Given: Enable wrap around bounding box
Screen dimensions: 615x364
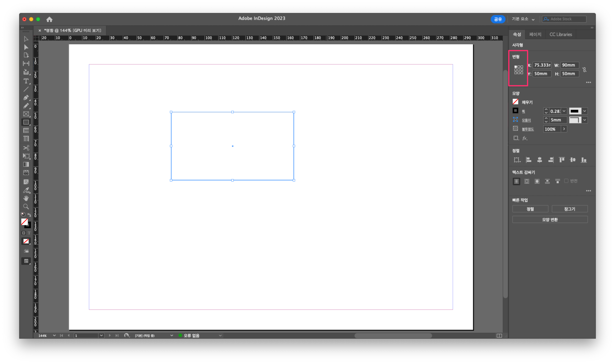Looking at the screenshot, I should [x=527, y=181].
